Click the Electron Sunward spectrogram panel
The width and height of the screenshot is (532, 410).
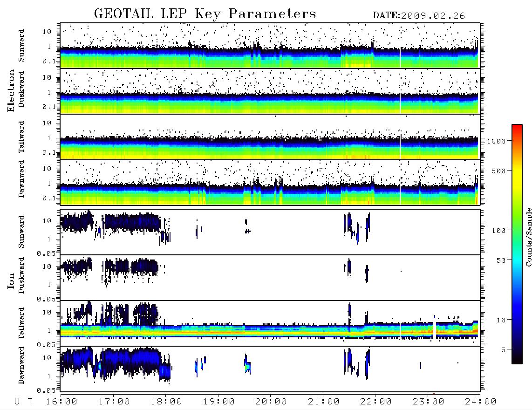point(270,46)
